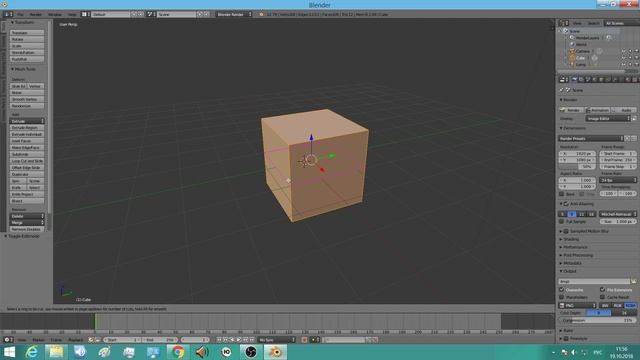Click the Camera object icon in the outliner
640x360 pixels.
tap(572, 51)
